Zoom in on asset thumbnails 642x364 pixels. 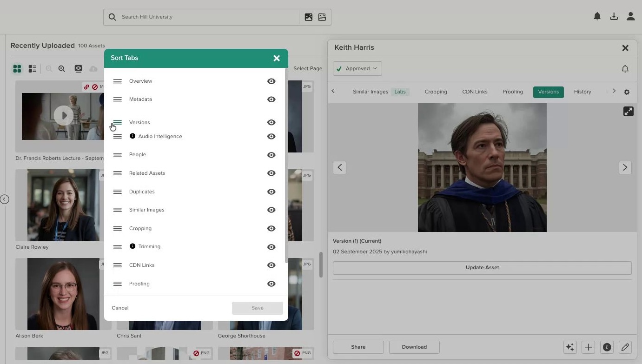[x=61, y=69]
